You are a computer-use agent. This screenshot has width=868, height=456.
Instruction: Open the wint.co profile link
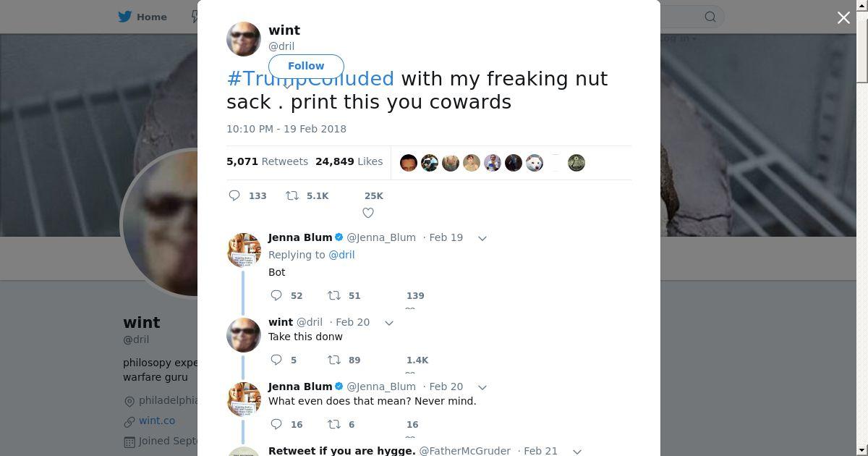tap(157, 421)
